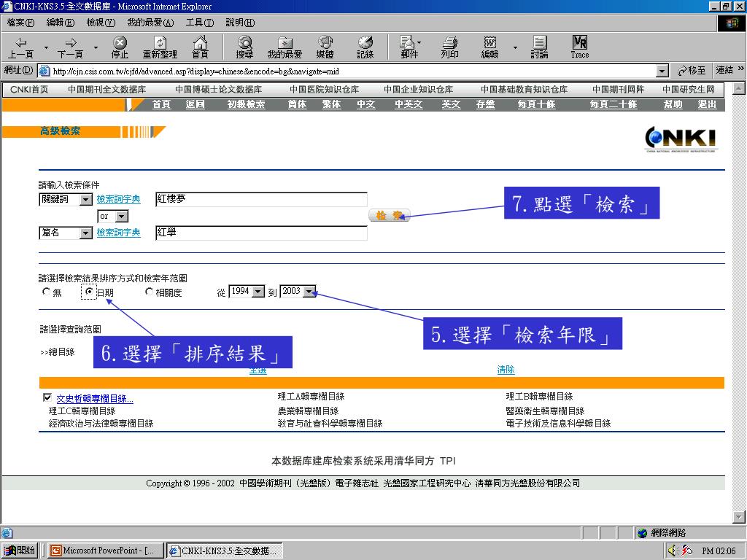Screen dimensions: 747x560
Task: Go to Home (首頁) via toolbar icon
Action: pos(200,47)
